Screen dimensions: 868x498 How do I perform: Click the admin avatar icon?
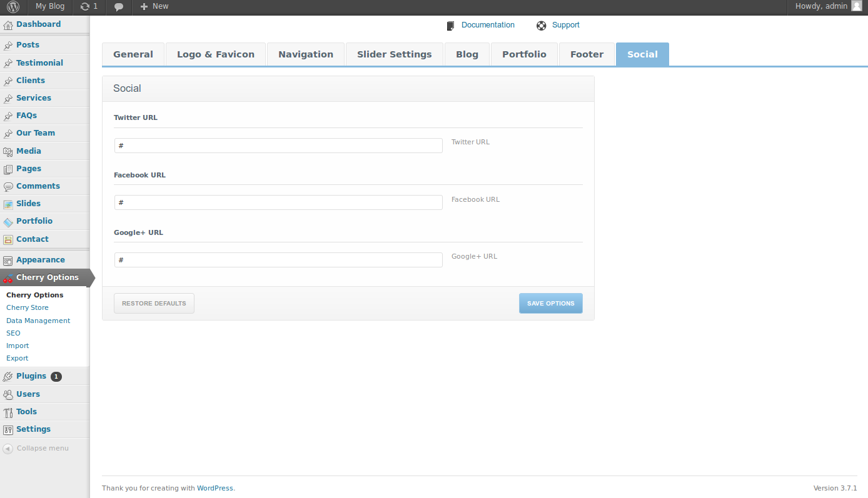click(x=857, y=6)
